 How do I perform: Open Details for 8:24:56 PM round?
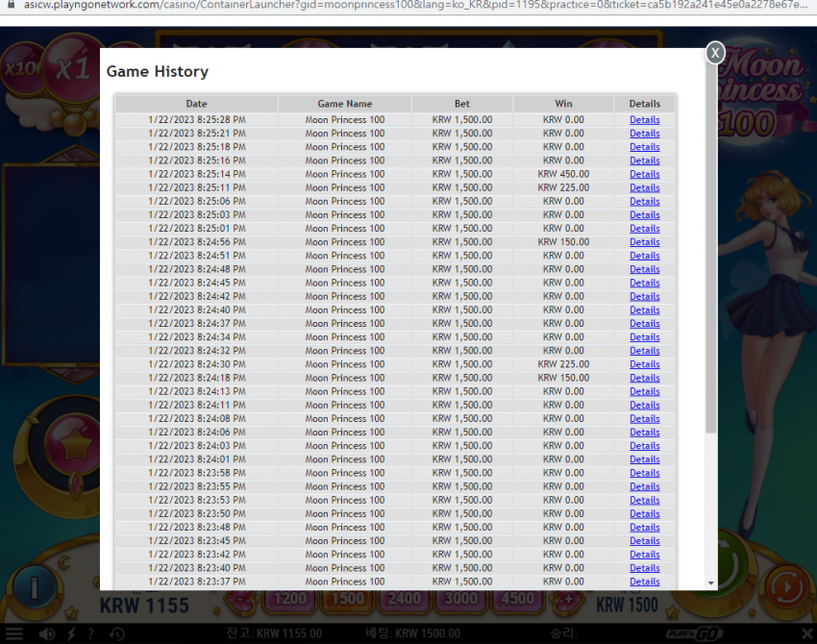point(645,242)
